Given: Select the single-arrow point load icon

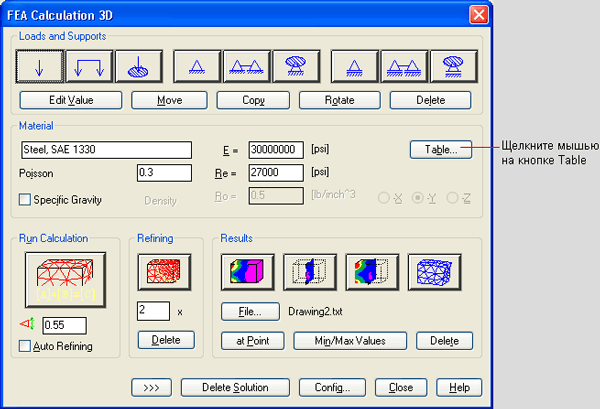Looking at the screenshot, I should coord(39,66).
